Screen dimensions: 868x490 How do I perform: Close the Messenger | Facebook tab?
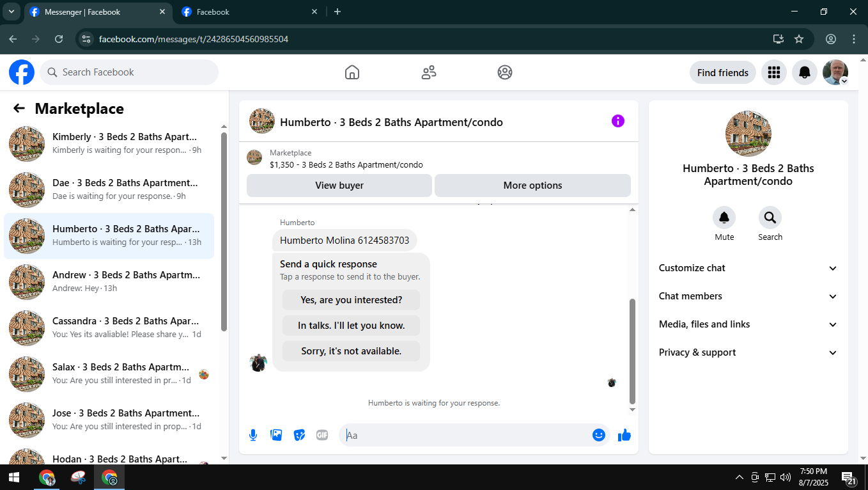pos(162,12)
